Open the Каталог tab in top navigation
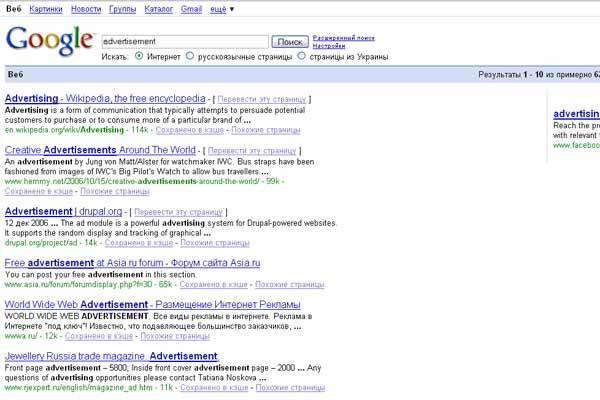Viewport: 600px width, 400px height. 158,9
